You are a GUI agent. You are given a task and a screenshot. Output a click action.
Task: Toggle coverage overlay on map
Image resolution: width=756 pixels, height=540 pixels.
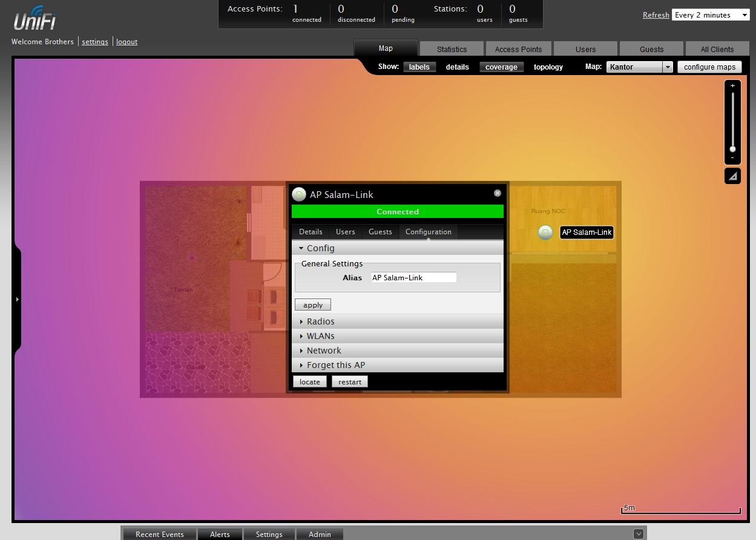coord(501,67)
